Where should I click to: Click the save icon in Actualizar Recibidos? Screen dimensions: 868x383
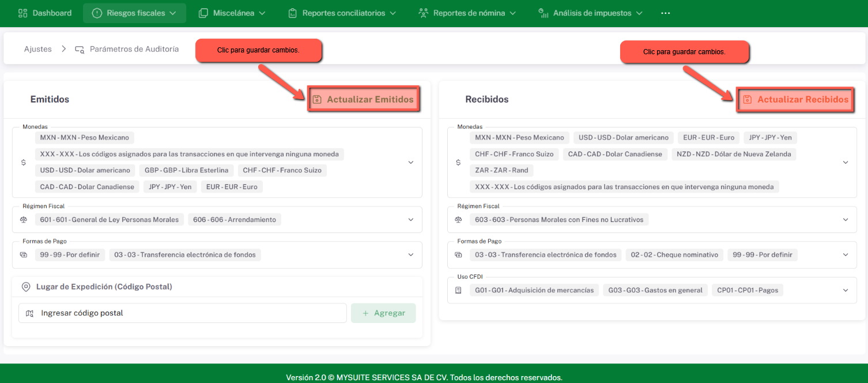coord(747,99)
